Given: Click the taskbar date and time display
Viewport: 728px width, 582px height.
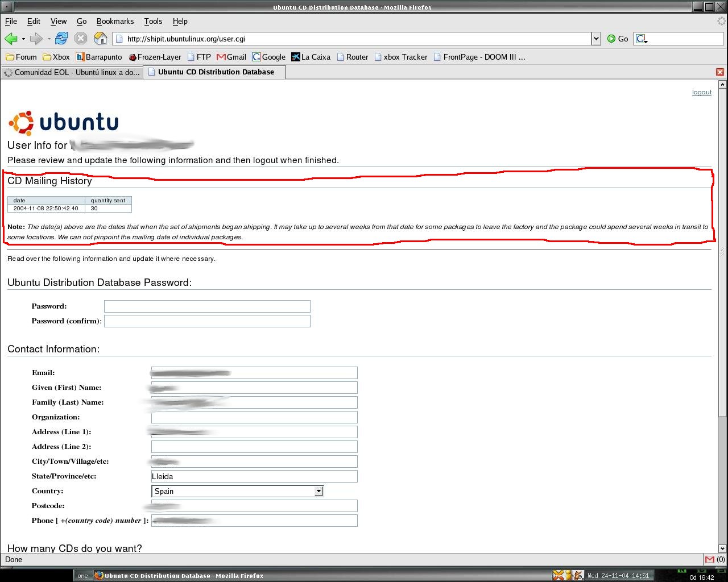Looking at the screenshot, I should pos(618,576).
